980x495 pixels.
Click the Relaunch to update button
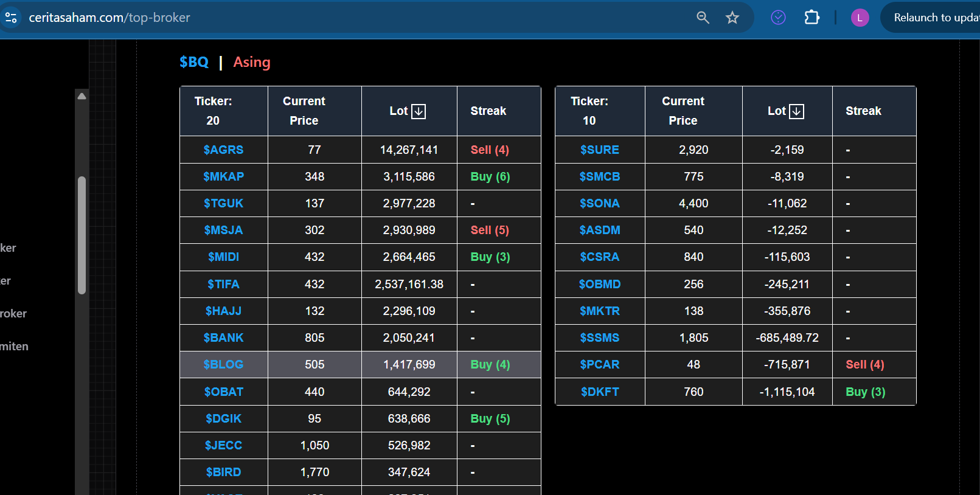pyautogui.click(x=935, y=18)
